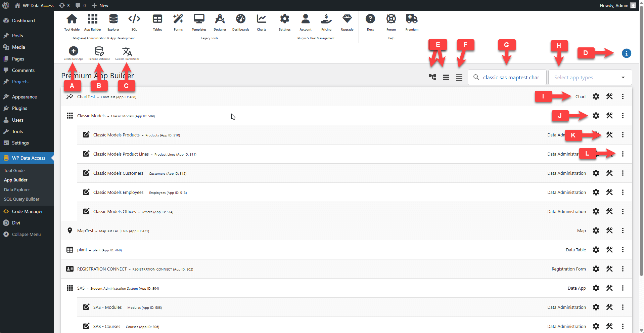The image size is (644, 333).
Task: Open the Select app types dropdown
Action: point(590,77)
